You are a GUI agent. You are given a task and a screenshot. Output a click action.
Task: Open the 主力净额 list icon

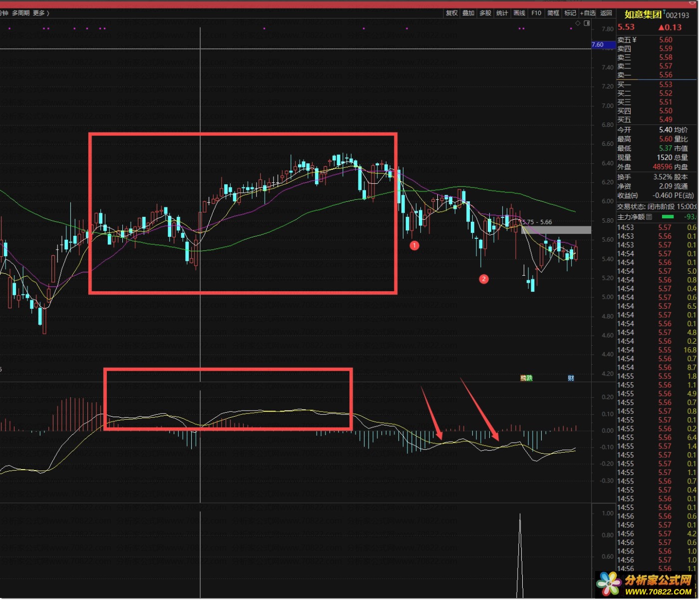[x=649, y=217]
